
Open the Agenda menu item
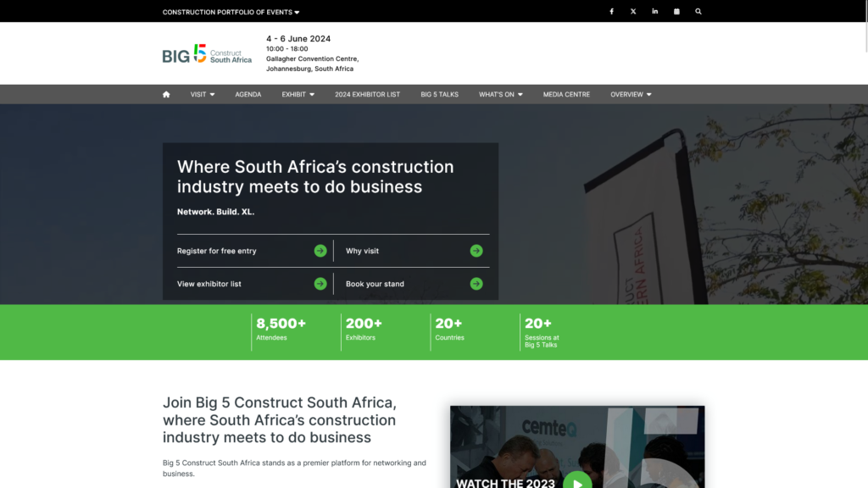tap(248, 95)
